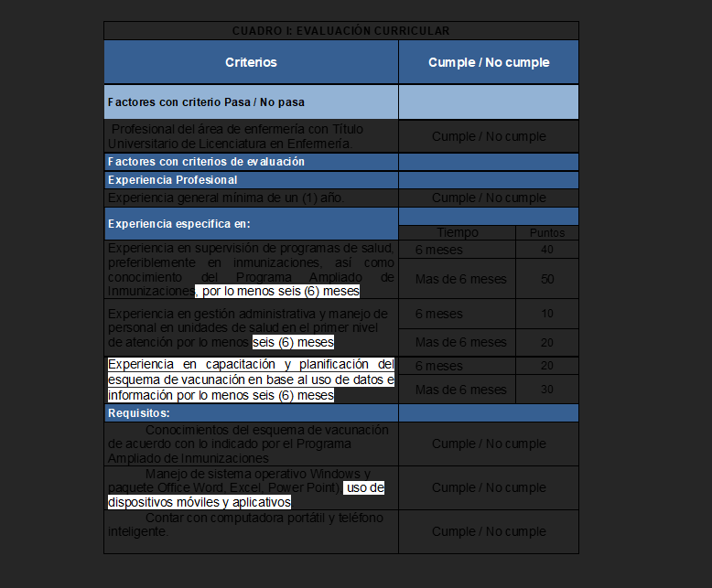Viewport: 712px width, 588px height.
Task: Click the cell showing 10 points
Action: pyautogui.click(x=547, y=314)
